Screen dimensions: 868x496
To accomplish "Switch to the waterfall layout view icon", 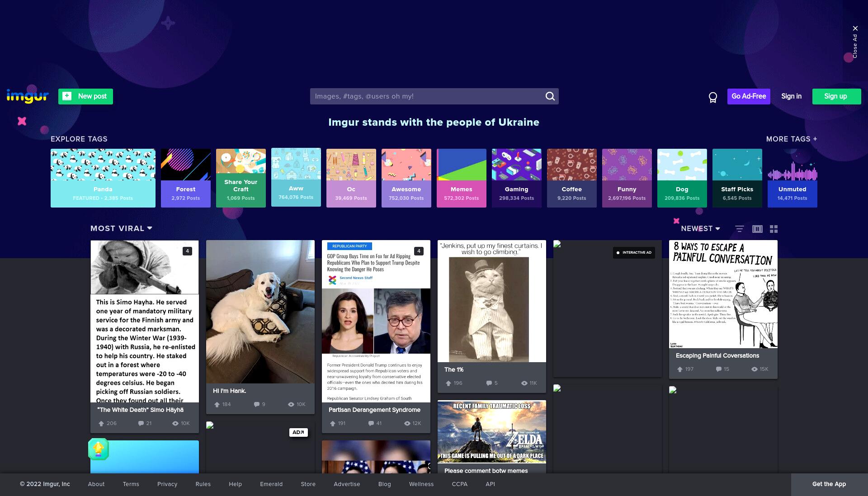I will tap(757, 229).
